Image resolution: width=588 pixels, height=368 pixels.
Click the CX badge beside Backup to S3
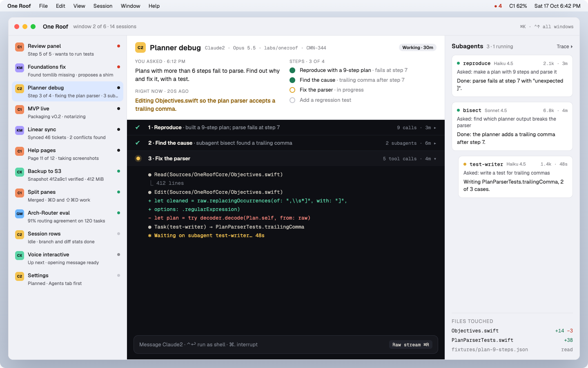(20, 172)
